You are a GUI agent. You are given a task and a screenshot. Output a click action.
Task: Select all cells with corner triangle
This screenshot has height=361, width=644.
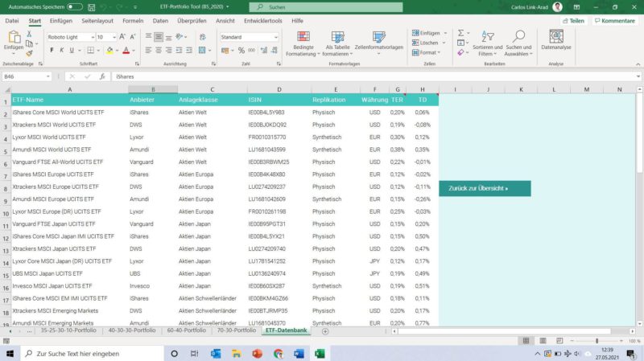7,89
